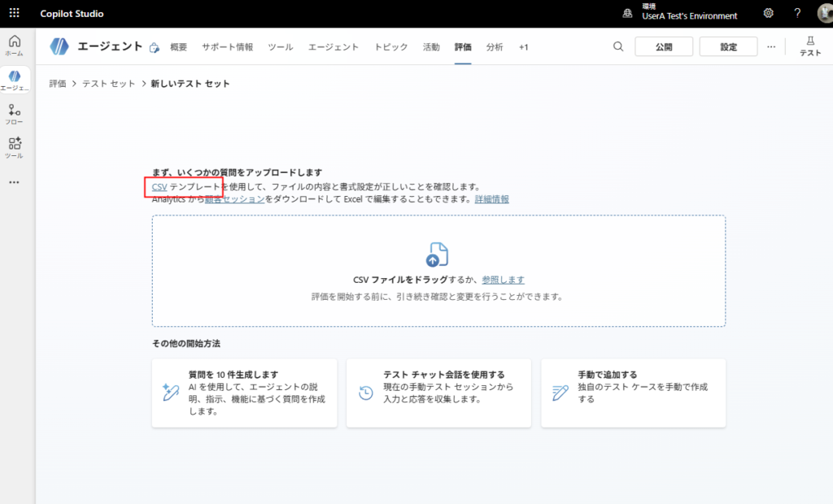833x504 pixels.
Task: Expand the +1 overflow tabs
Action: coord(523,47)
